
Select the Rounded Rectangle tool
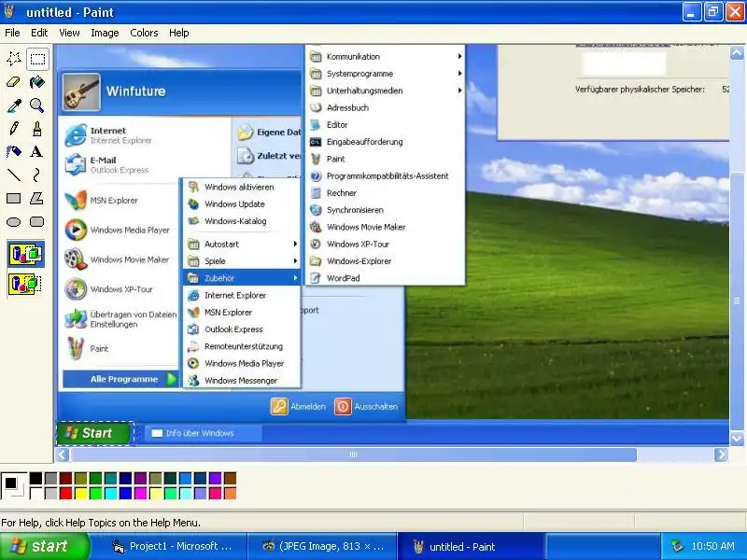37,221
